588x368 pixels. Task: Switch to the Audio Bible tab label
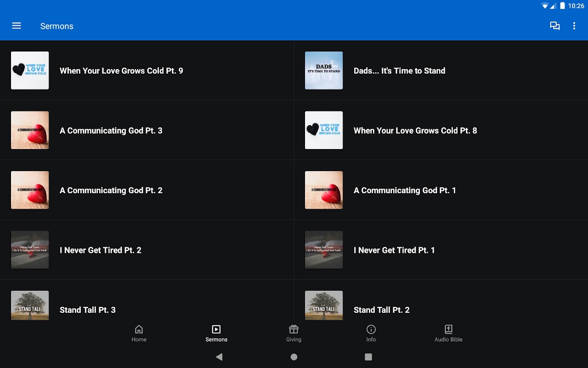(x=449, y=339)
